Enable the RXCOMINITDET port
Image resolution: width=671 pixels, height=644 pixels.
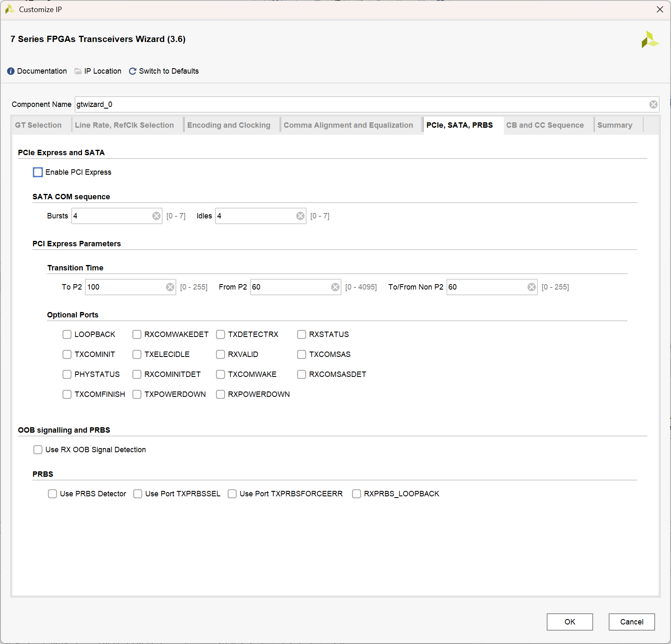coord(137,374)
